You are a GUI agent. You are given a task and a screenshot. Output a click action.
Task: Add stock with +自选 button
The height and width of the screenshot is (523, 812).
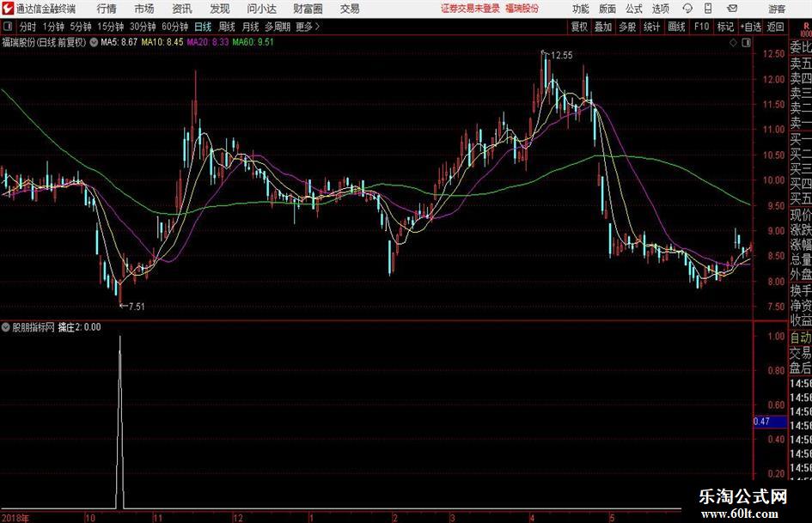coord(751,27)
